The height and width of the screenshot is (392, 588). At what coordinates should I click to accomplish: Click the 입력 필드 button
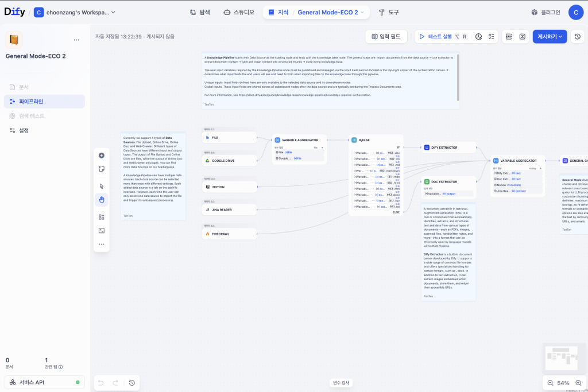386,37
